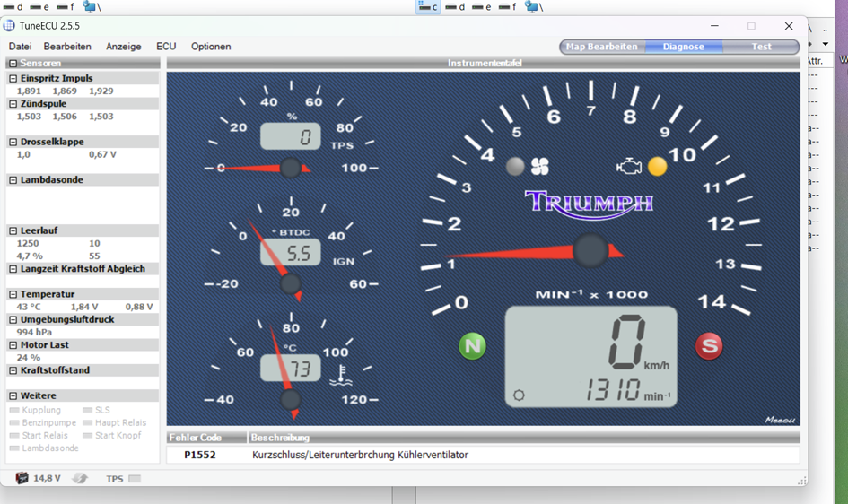Click the Beschreibung column header
The image size is (848, 504).
[x=523, y=438]
